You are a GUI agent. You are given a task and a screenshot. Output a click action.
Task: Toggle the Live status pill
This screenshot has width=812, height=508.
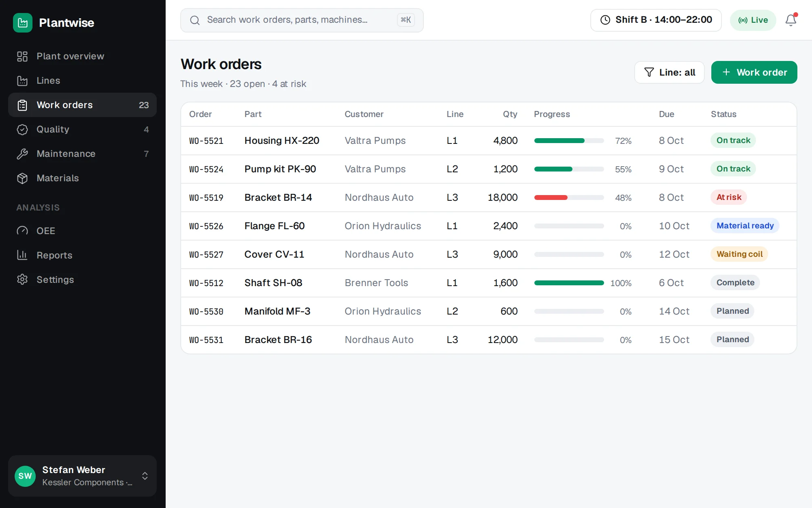click(x=753, y=20)
